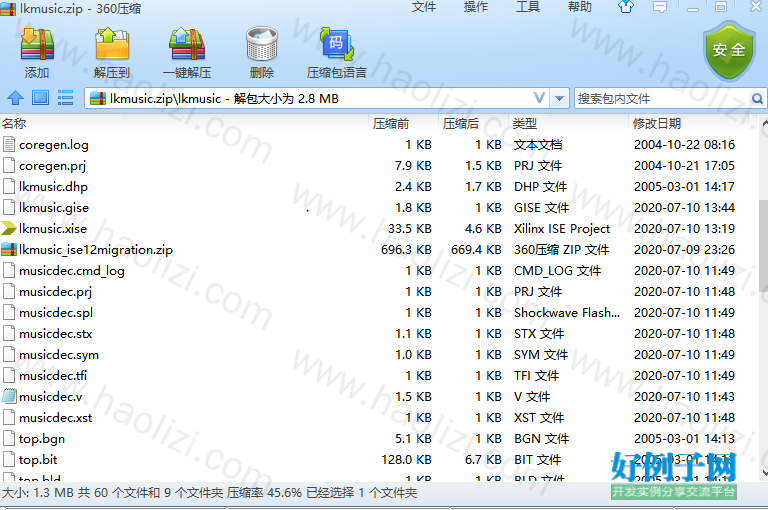This screenshot has width=768, height=510.
Task: Switch to list detail view
Action: pyautogui.click(x=65, y=98)
